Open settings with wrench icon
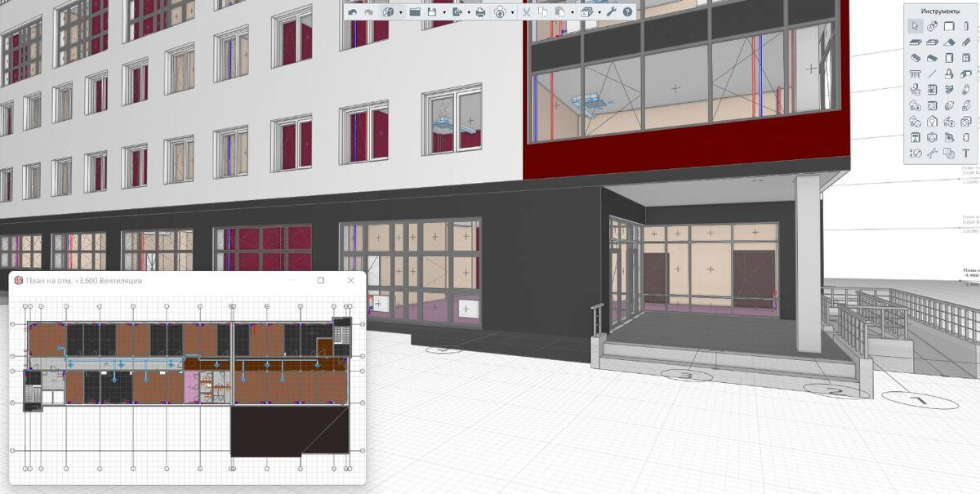 (x=611, y=12)
